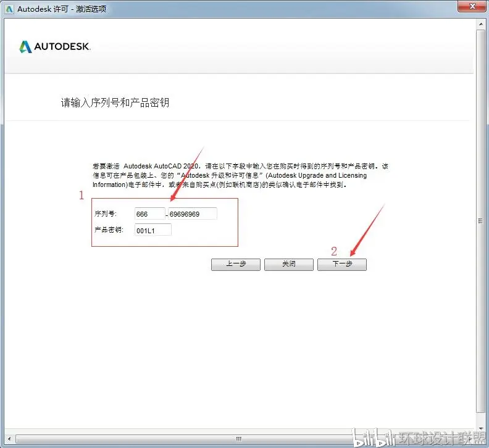Click the 关闭 (Close) button
Screen dimensions: 489x448
pos(289,264)
